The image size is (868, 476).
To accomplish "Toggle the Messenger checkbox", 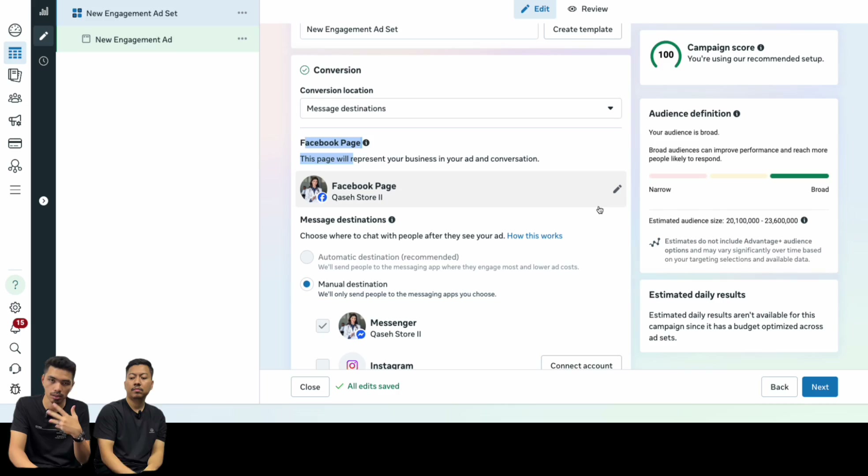I will tap(322, 326).
